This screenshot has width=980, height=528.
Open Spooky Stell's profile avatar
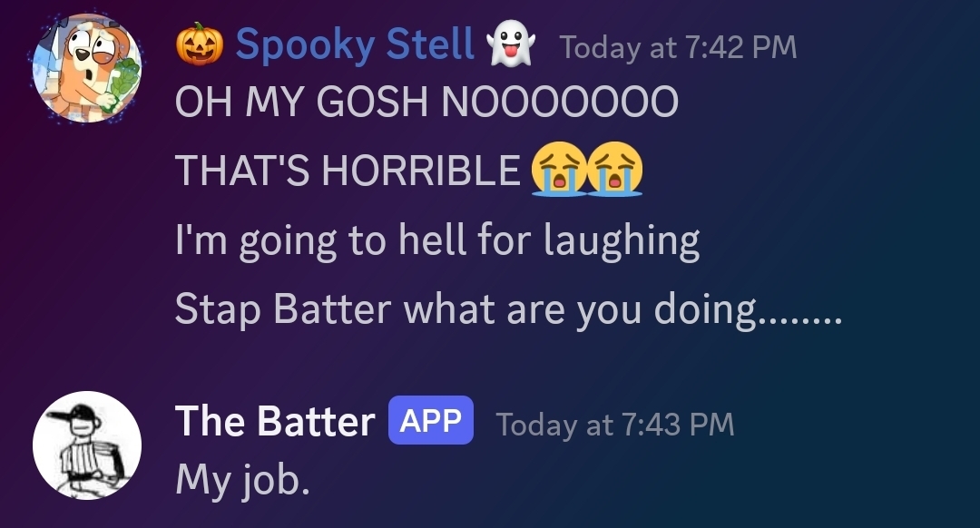87,69
